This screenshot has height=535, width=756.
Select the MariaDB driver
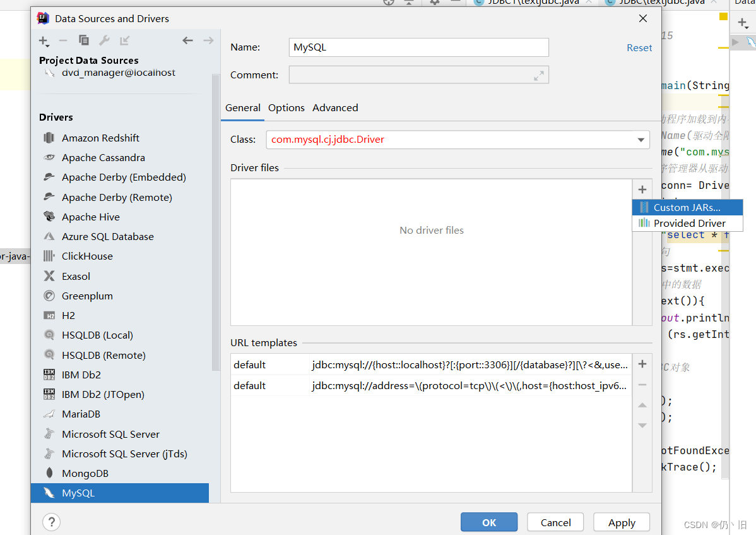click(x=119, y=414)
